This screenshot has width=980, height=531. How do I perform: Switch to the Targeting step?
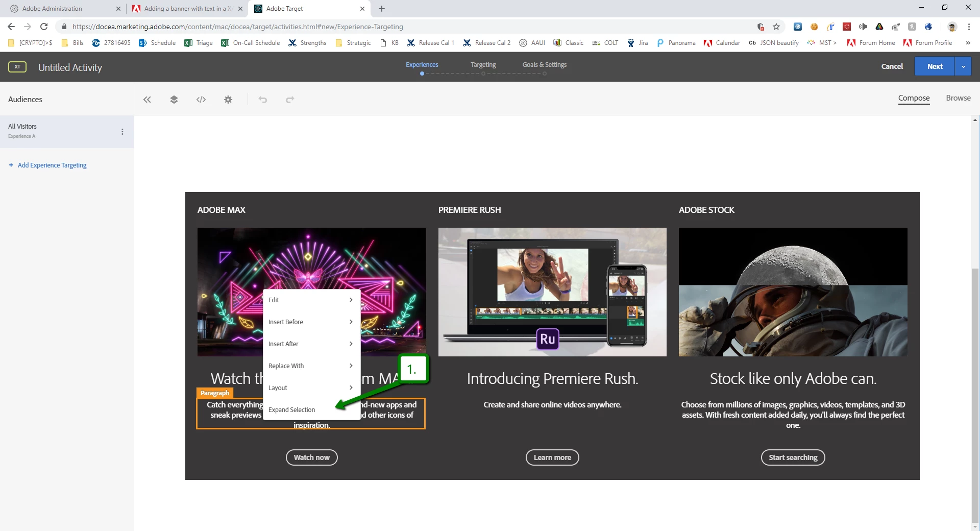pos(483,65)
